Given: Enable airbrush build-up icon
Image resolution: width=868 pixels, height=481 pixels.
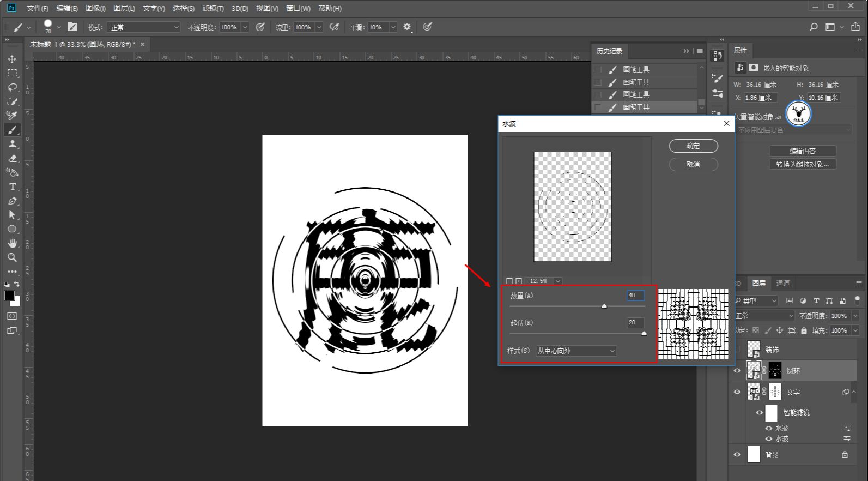Looking at the screenshot, I should point(334,27).
